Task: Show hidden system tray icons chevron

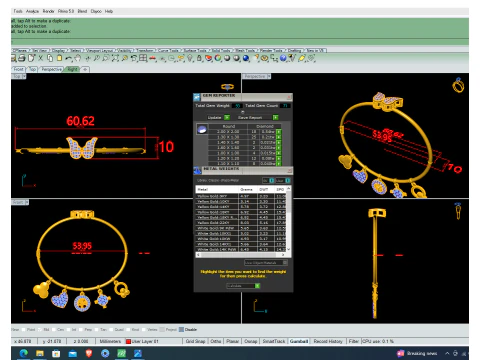Action: click(447, 353)
